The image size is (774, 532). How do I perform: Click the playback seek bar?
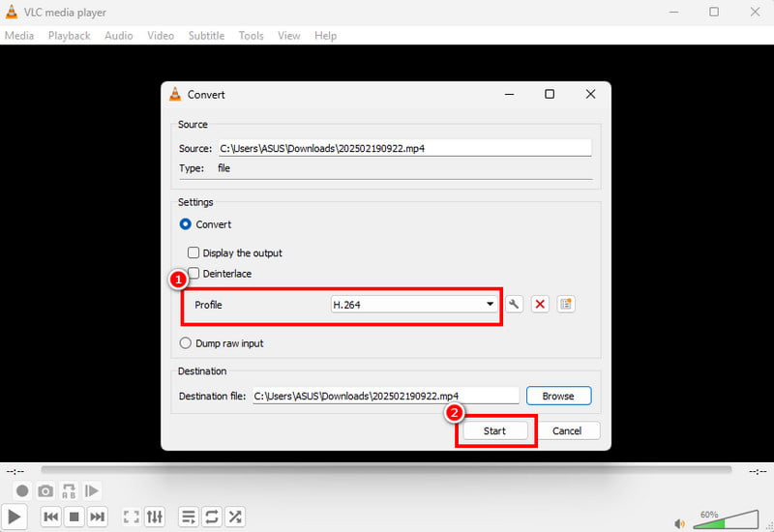pyautogui.click(x=386, y=469)
